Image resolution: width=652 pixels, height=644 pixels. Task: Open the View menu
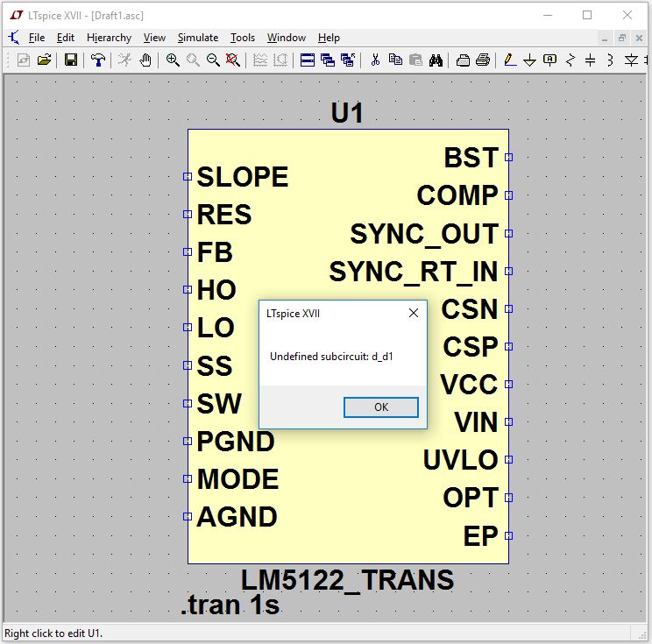154,38
